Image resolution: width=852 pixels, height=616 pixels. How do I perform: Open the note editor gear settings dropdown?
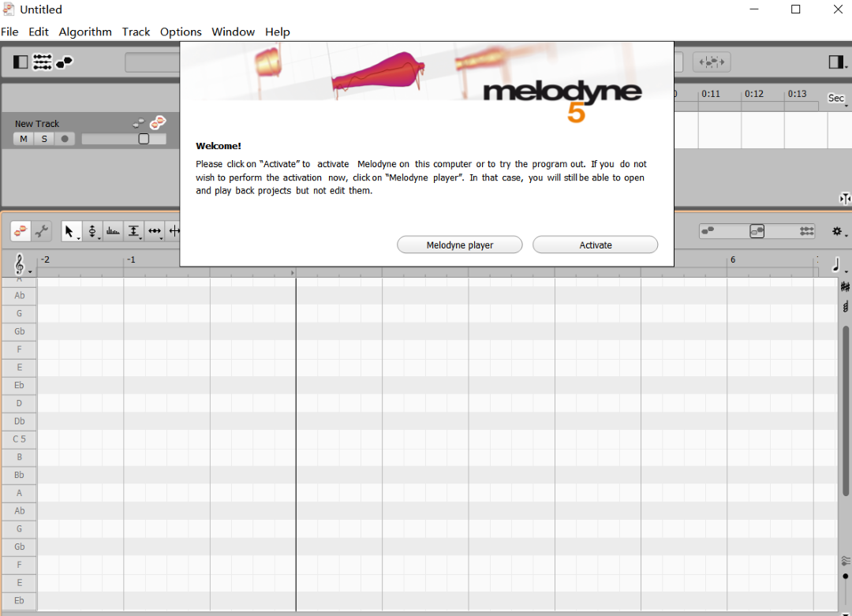(x=839, y=232)
